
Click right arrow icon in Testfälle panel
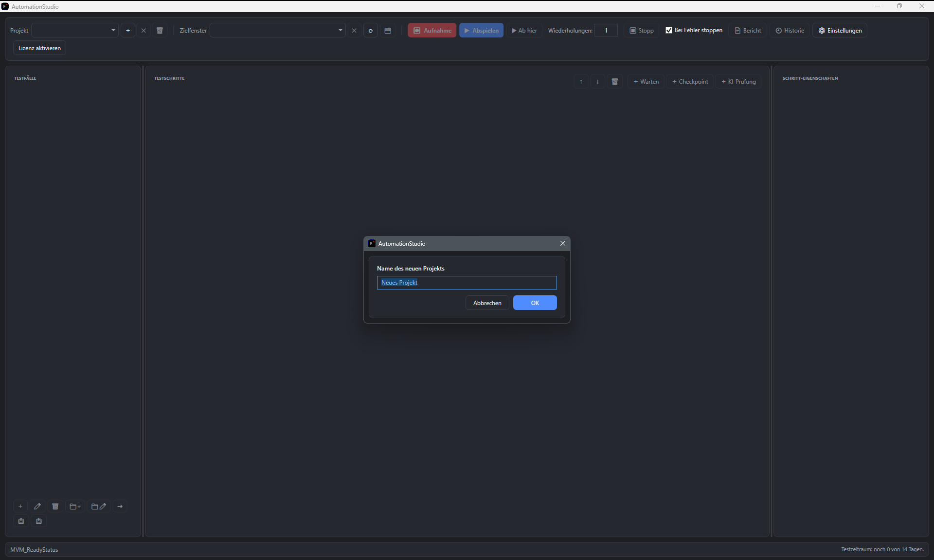(120, 506)
